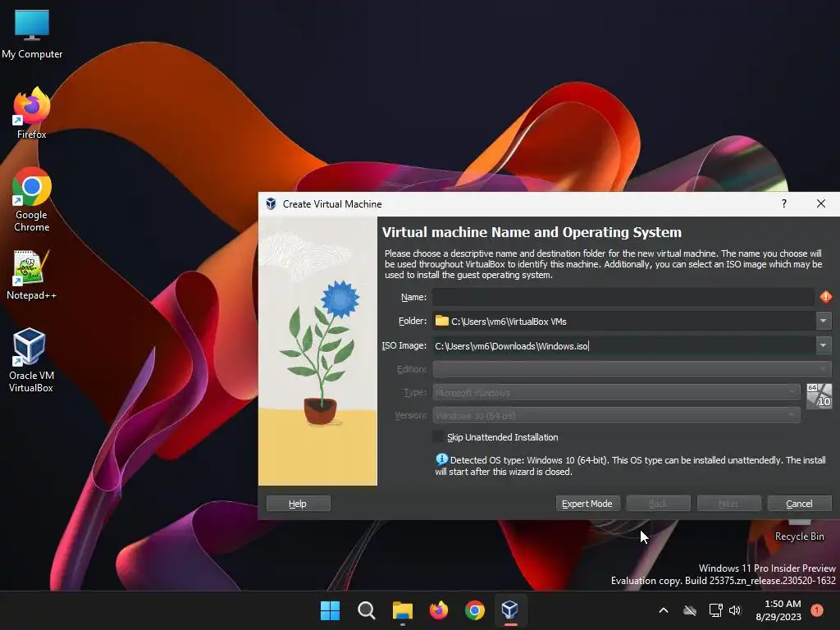The width and height of the screenshot is (840, 630).
Task: Expand the ISO Image dropdown arrow
Action: [x=824, y=345]
